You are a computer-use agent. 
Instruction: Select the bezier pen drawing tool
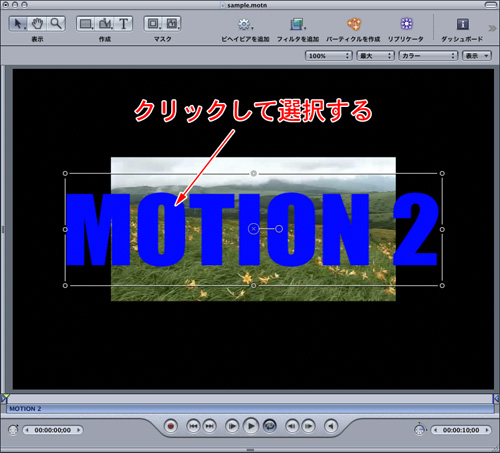(105, 24)
